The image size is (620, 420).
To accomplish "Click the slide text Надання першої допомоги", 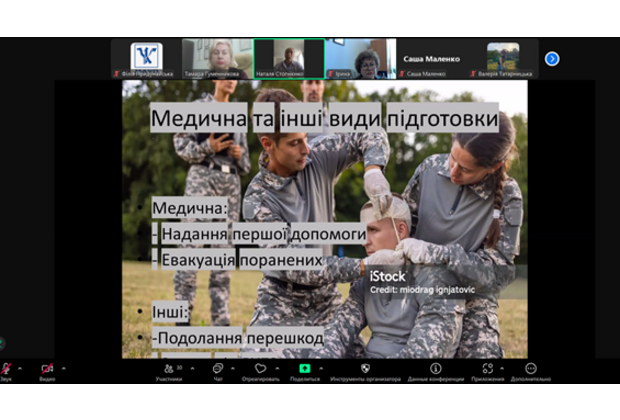I will 263,234.
